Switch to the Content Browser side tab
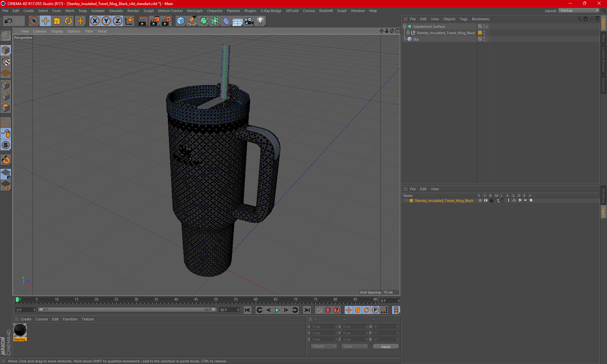This screenshot has height=364, width=607. pyautogui.click(x=603, y=60)
